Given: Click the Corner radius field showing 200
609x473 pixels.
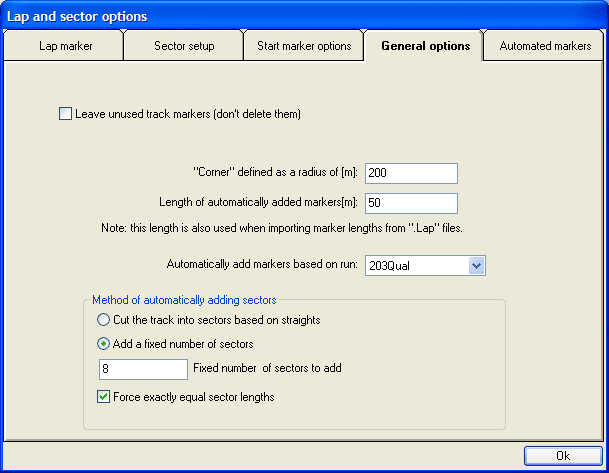Looking at the screenshot, I should [x=411, y=173].
